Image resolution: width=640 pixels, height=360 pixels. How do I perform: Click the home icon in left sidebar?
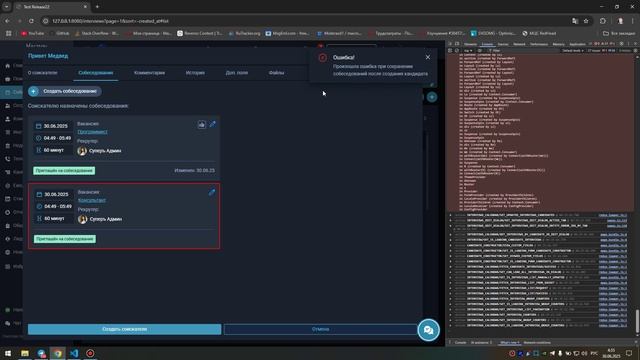coord(7,65)
